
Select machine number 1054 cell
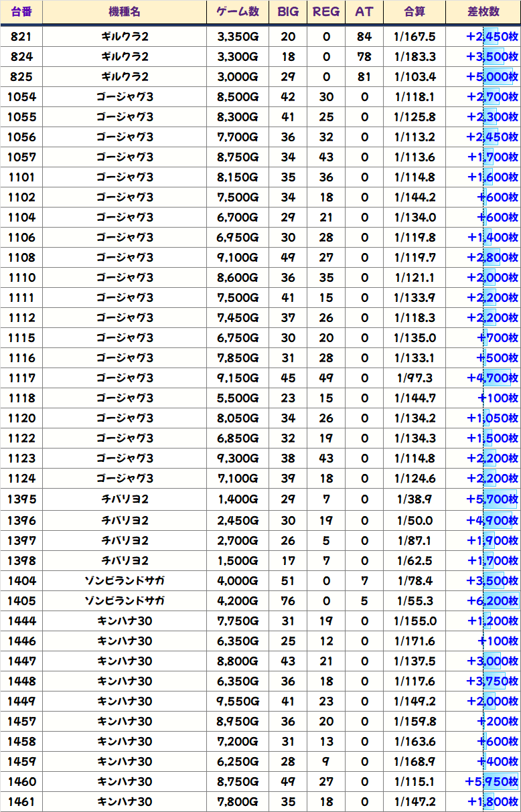pyautogui.click(x=21, y=97)
